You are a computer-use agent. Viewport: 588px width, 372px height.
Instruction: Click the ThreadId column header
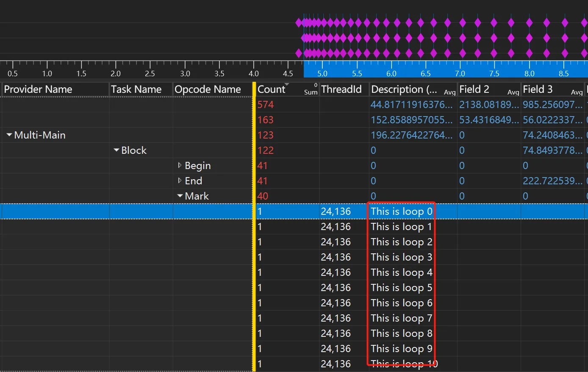click(x=341, y=89)
